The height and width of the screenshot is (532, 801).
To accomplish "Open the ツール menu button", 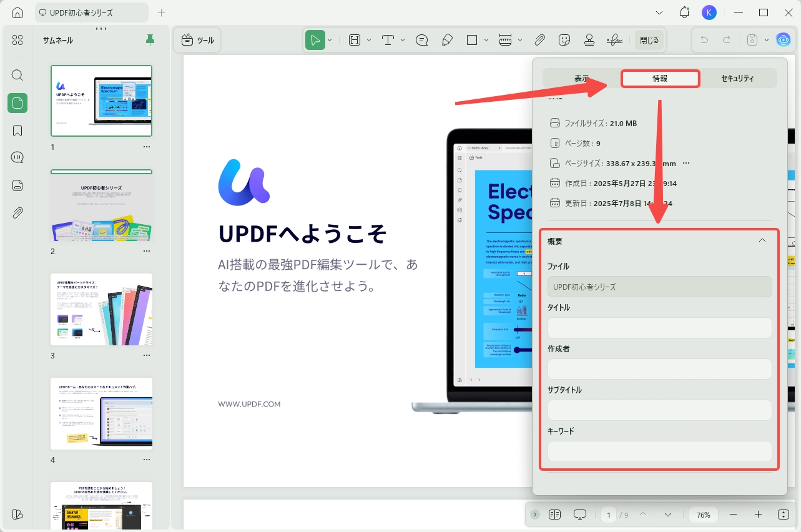I will (x=197, y=40).
